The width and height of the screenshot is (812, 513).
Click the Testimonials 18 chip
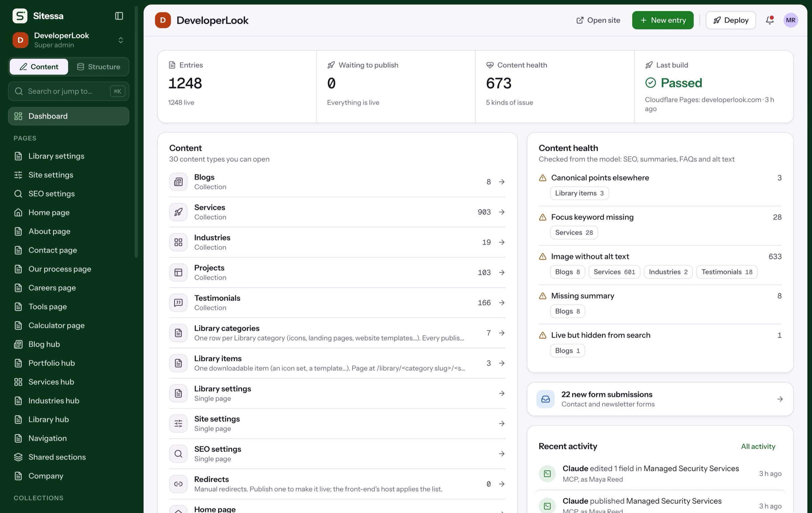727,272
